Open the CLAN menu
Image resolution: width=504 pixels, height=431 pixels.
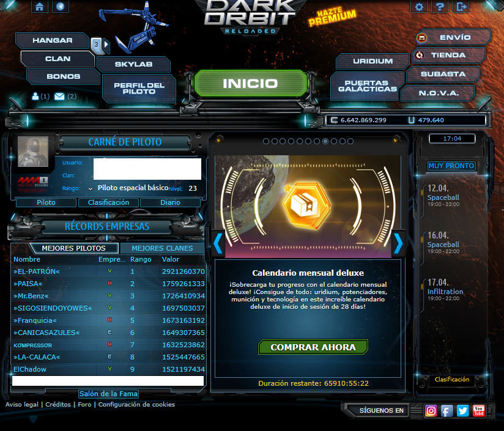pos(58,59)
